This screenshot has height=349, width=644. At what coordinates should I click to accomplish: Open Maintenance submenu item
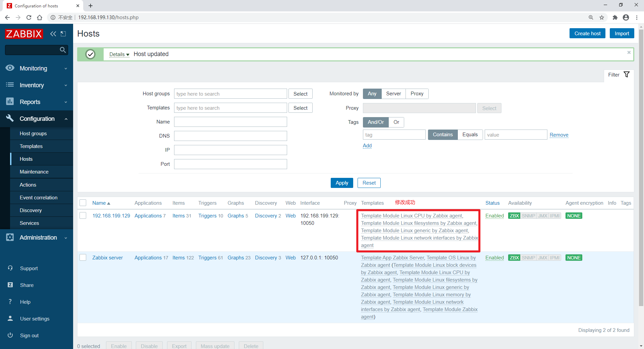(x=42, y=171)
